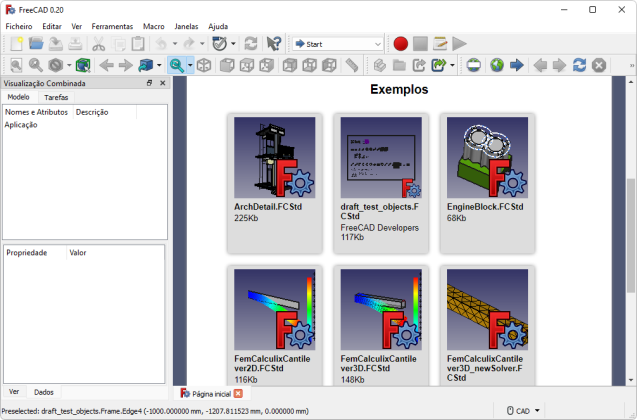The height and width of the screenshot is (420, 637).
Task: Click the Bounding box icon
Action: (83, 65)
